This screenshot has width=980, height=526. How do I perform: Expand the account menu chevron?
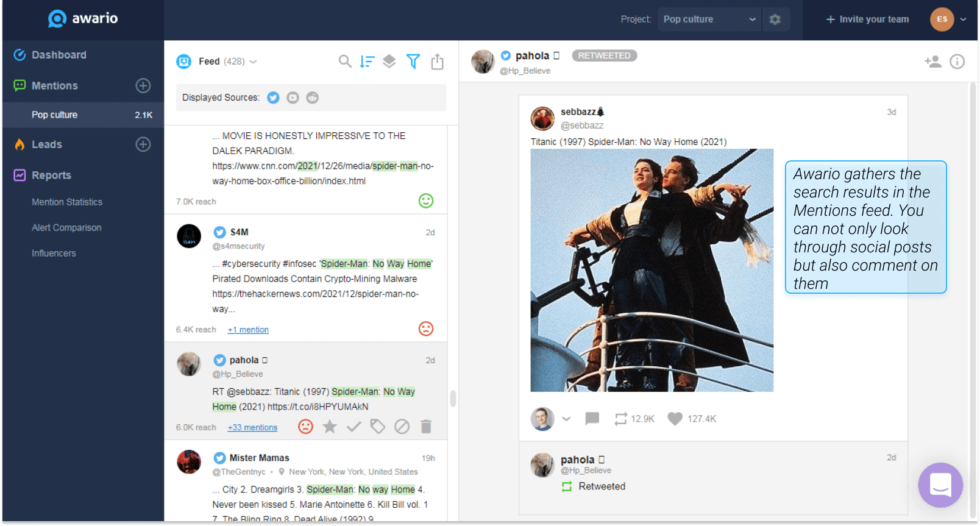pos(964,20)
